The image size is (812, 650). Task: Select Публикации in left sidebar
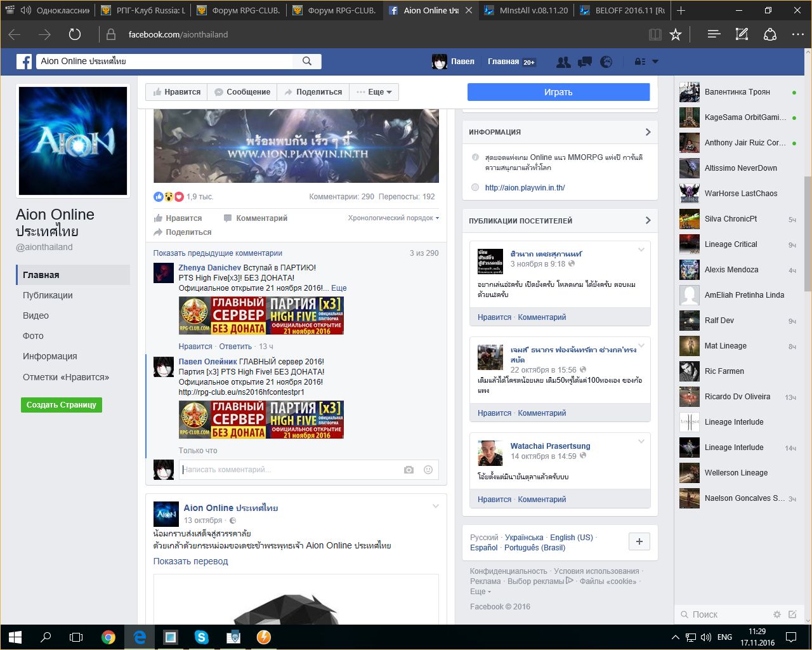[x=48, y=295]
